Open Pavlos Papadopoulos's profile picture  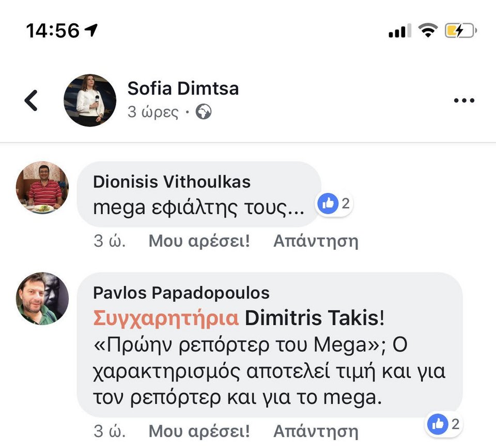(42, 298)
